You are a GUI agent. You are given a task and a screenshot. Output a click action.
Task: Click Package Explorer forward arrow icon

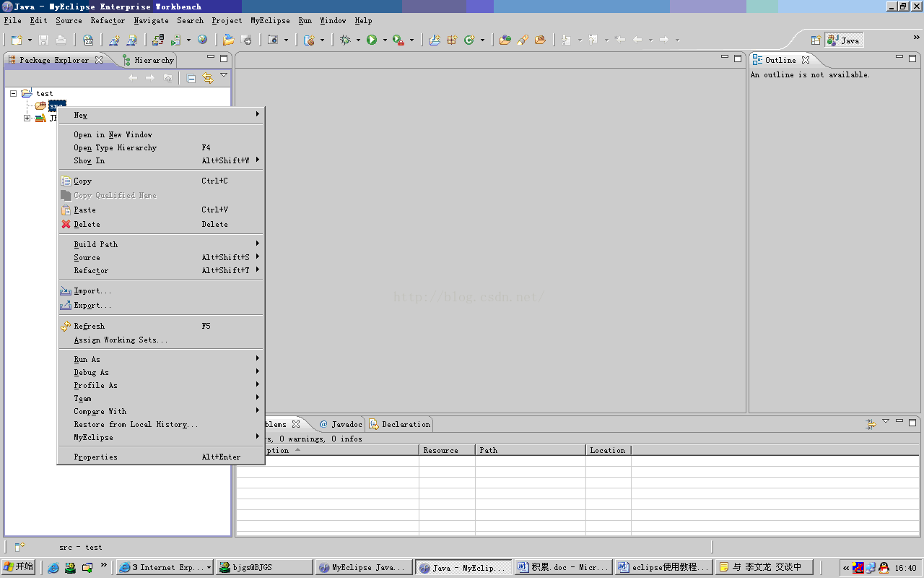pyautogui.click(x=150, y=78)
